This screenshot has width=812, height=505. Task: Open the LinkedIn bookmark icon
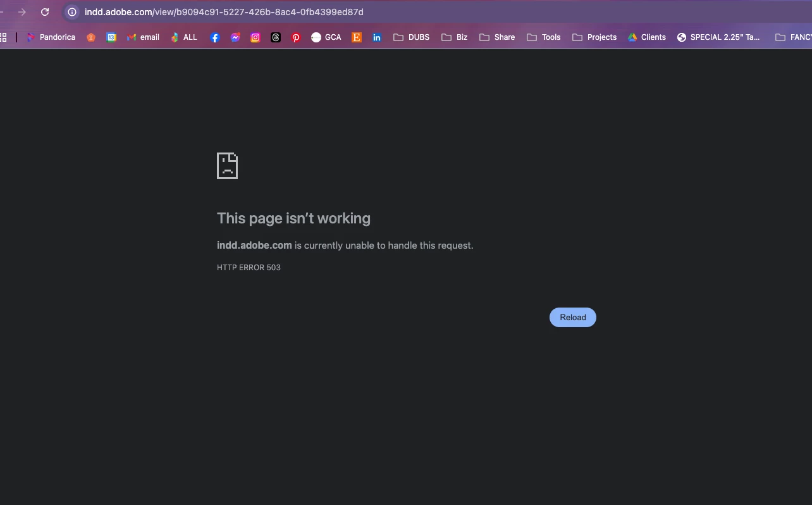(x=377, y=37)
